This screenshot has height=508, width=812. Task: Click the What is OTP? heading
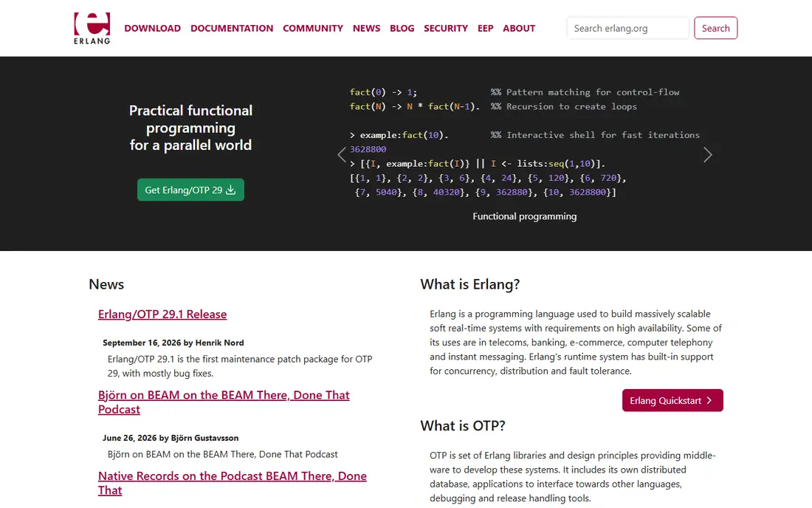(x=462, y=425)
